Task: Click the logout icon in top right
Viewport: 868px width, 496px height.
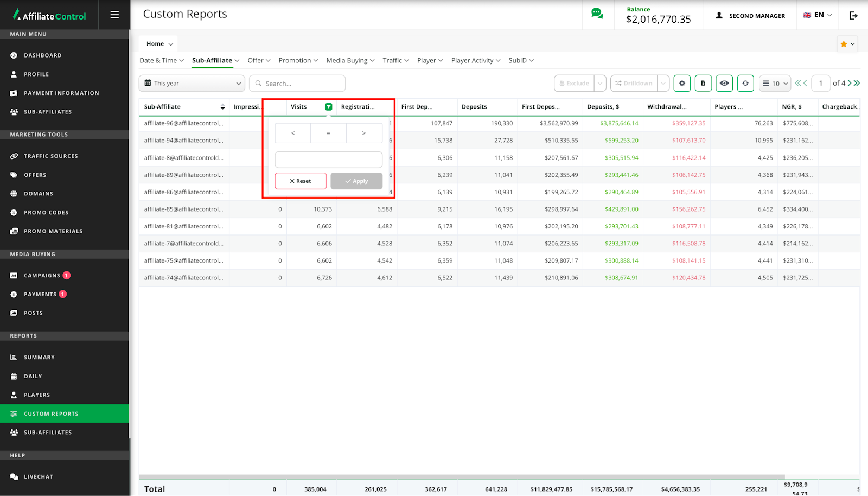Action: pyautogui.click(x=853, y=15)
